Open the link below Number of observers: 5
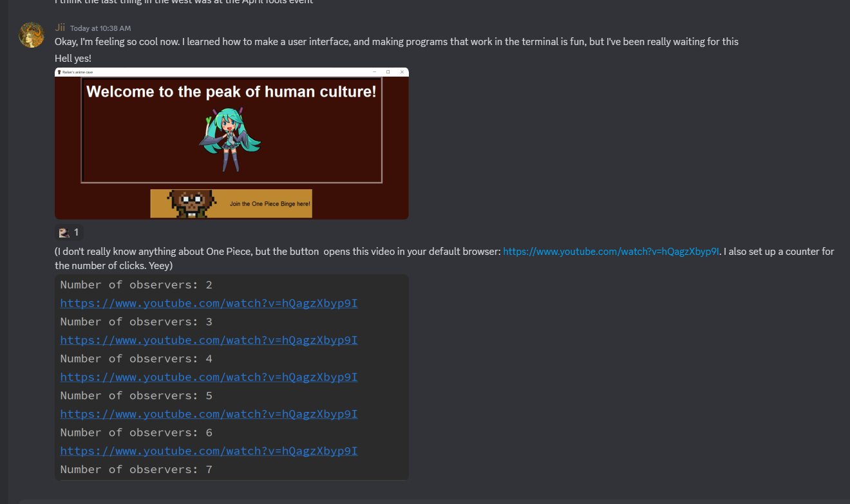This screenshot has width=850, height=504. coord(209,414)
